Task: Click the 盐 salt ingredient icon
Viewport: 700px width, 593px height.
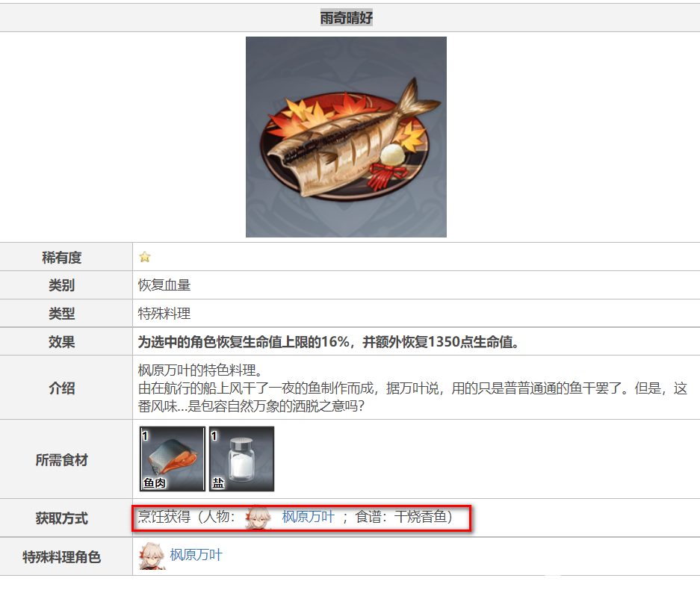Action: 241,459
